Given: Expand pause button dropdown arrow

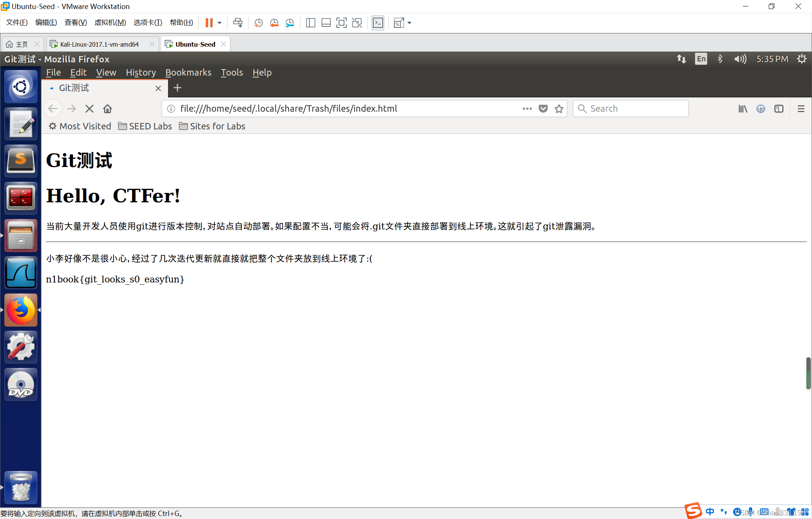Looking at the screenshot, I should click(x=220, y=23).
